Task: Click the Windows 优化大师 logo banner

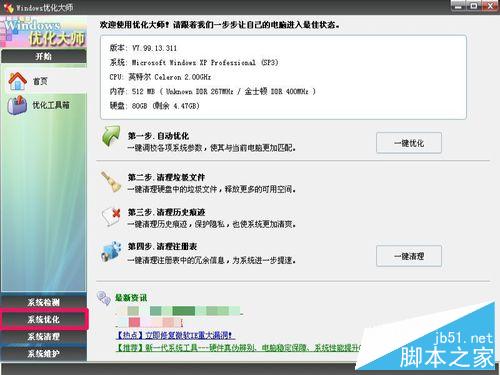Action: (44, 32)
